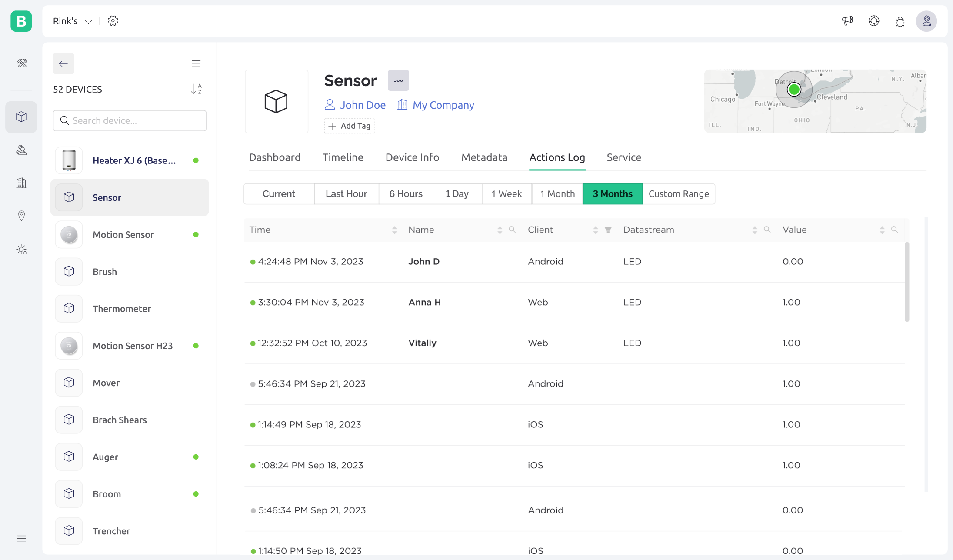Click the help lifebuoy icon
The width and height of the screenshot is (953, 560).
pos(873,21)
